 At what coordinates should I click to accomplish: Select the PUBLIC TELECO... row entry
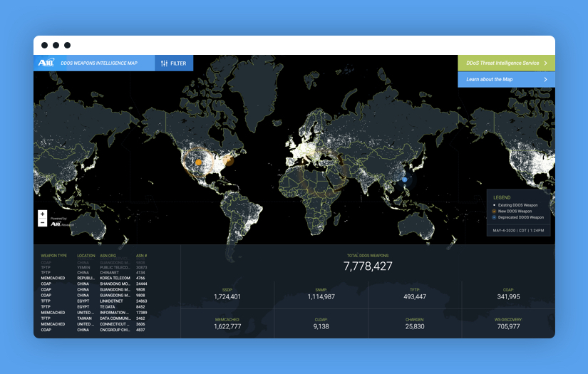(115, 267)
